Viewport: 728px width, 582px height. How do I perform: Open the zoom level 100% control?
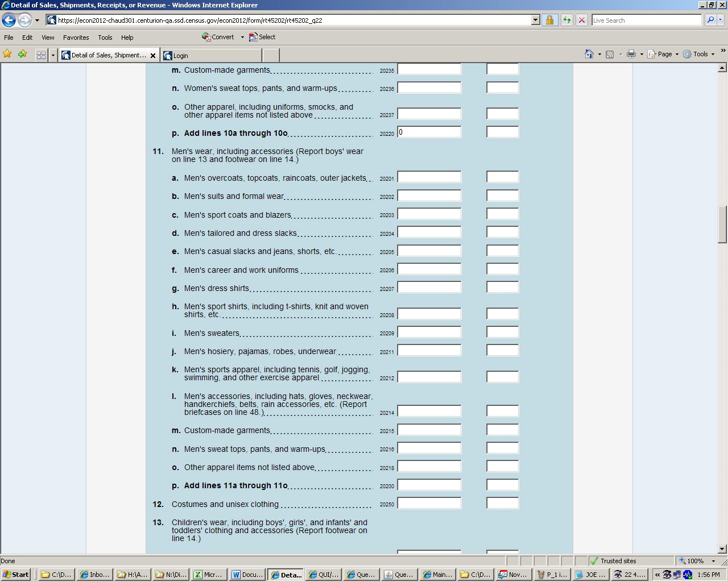point(697,561)
